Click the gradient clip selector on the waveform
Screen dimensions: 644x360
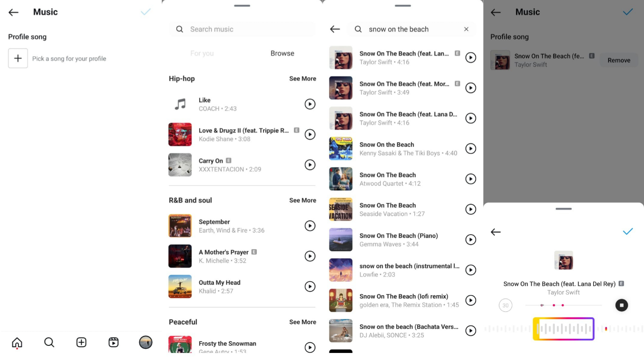coord(564,329)
